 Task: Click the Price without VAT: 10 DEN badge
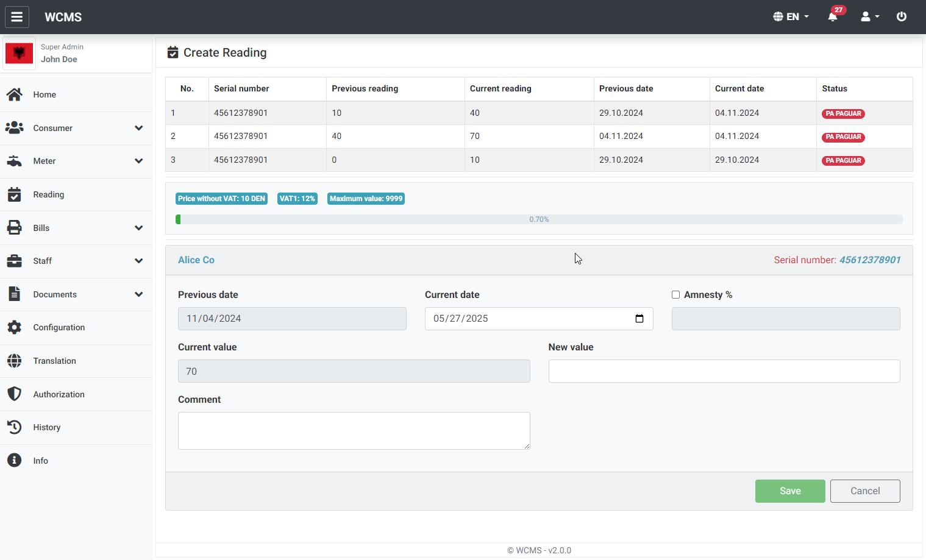pyautogui.click(x=221, y=199)
